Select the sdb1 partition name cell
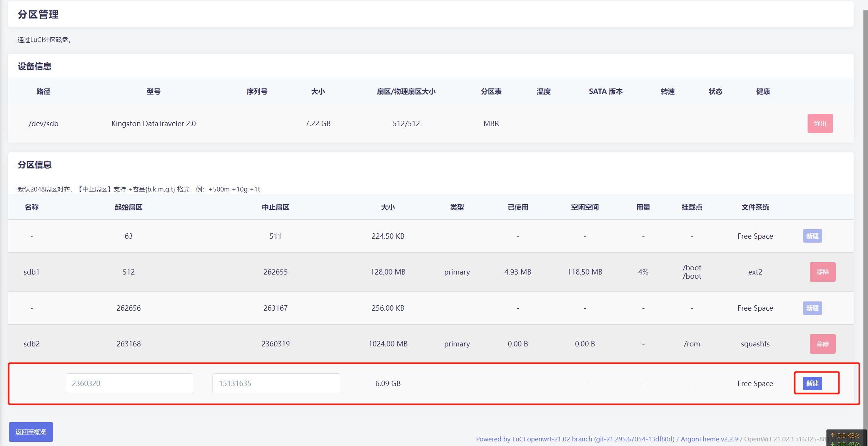The width and height of the screenshot is (868, 446). 32,272
